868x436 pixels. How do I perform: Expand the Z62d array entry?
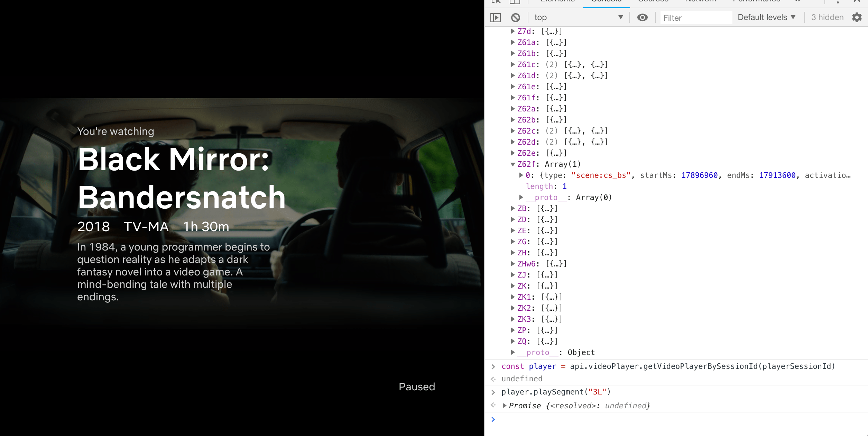[513, 142]
